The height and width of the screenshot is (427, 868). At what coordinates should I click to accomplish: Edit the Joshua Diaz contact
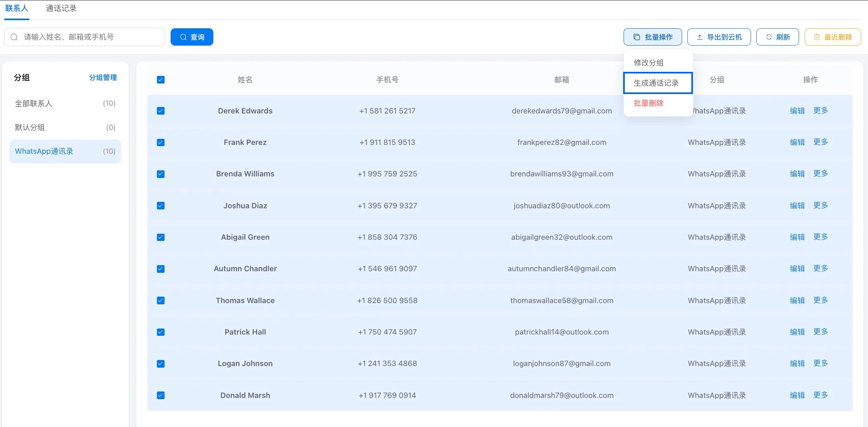[797, 206]
